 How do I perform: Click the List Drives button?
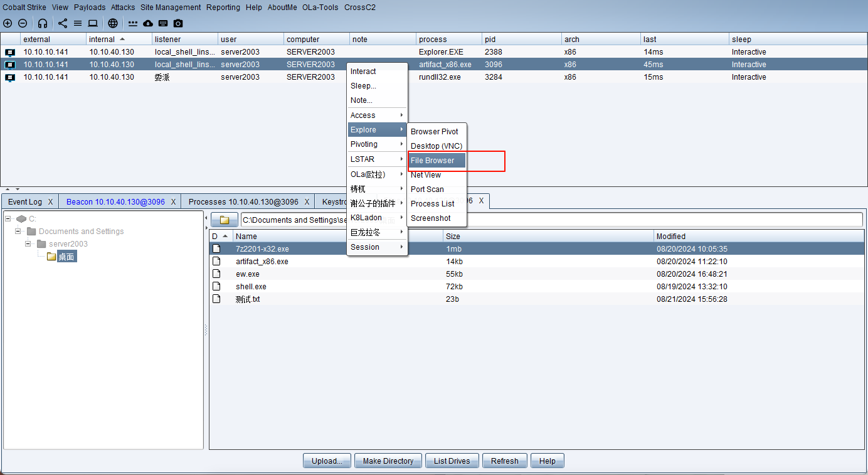[452, 461]
